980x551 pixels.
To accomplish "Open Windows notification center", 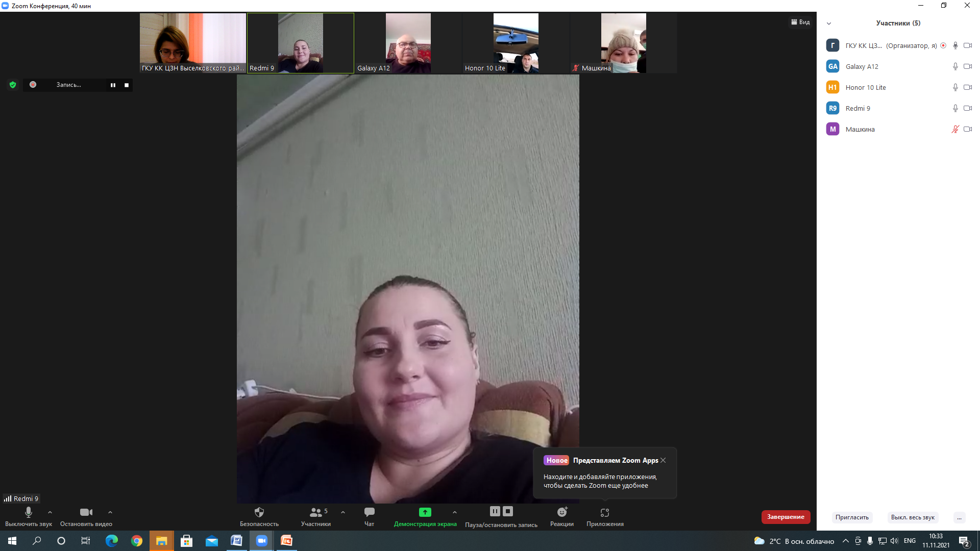I will click(x=964, y=541).
